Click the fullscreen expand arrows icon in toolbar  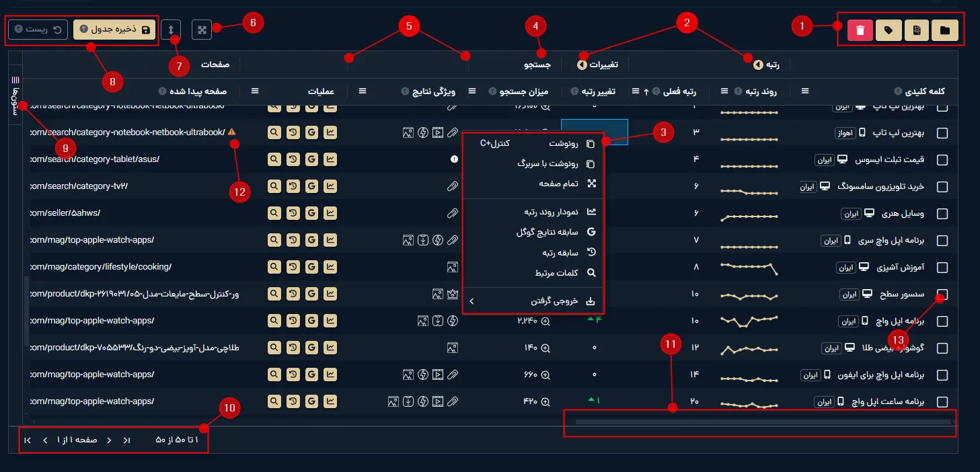202,30
